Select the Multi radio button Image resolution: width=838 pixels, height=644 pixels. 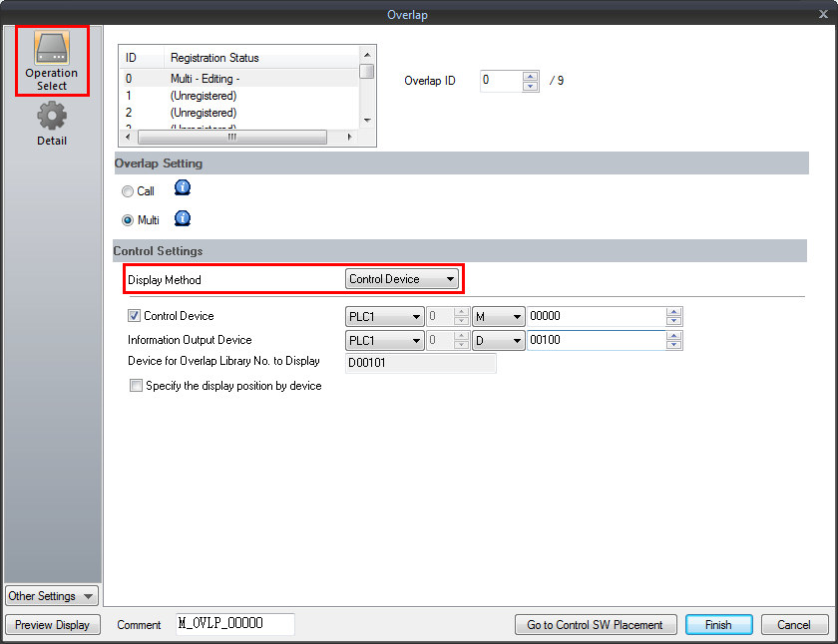click(x=127, y=220)
